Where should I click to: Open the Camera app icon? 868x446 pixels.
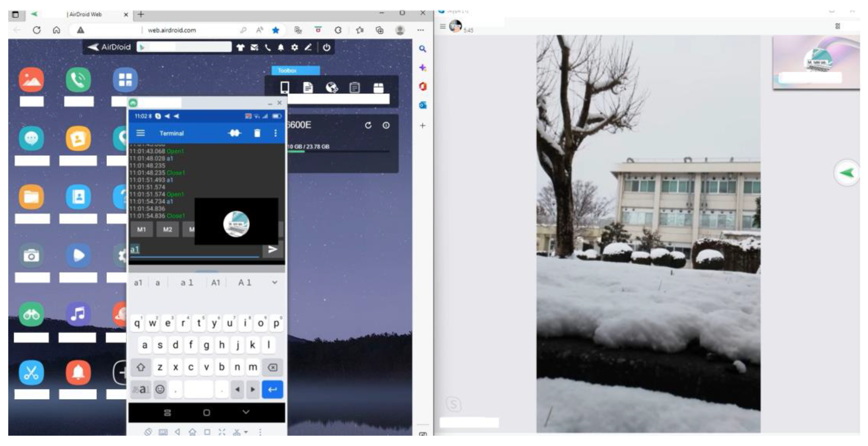pos(31,256)
